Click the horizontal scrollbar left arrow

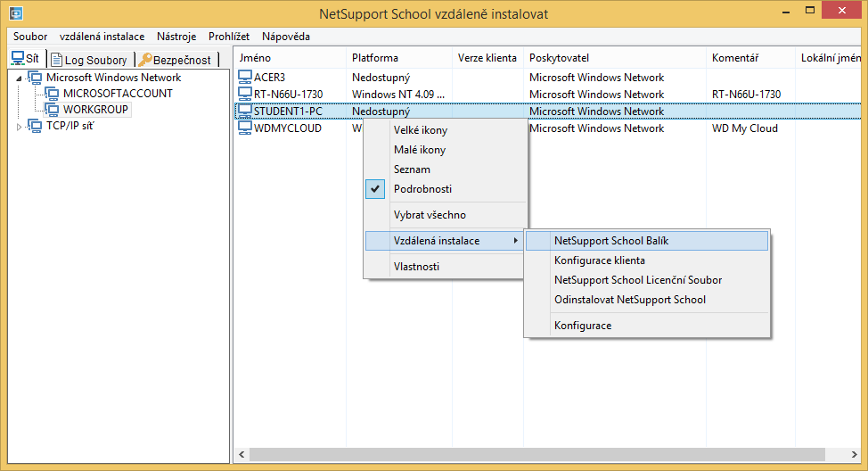(242, 454)
